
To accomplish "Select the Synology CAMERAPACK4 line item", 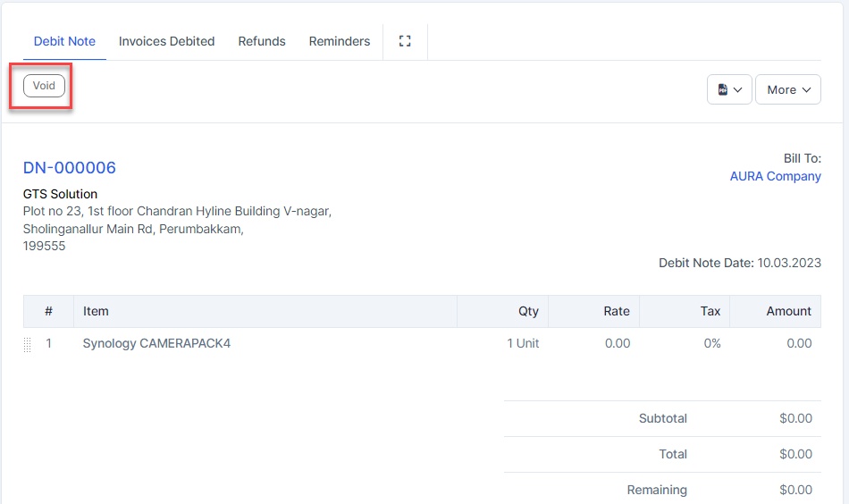I will click(x=156, y=343).
